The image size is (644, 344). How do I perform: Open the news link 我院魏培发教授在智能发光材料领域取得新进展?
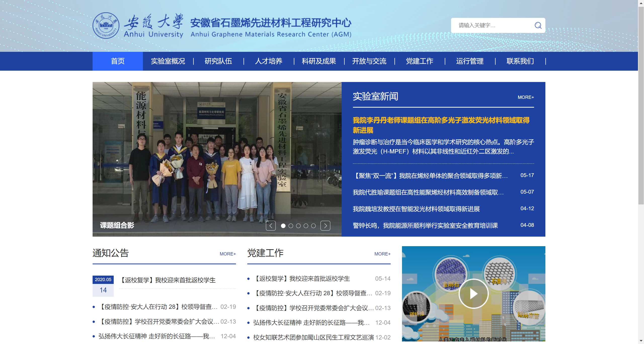416,209
